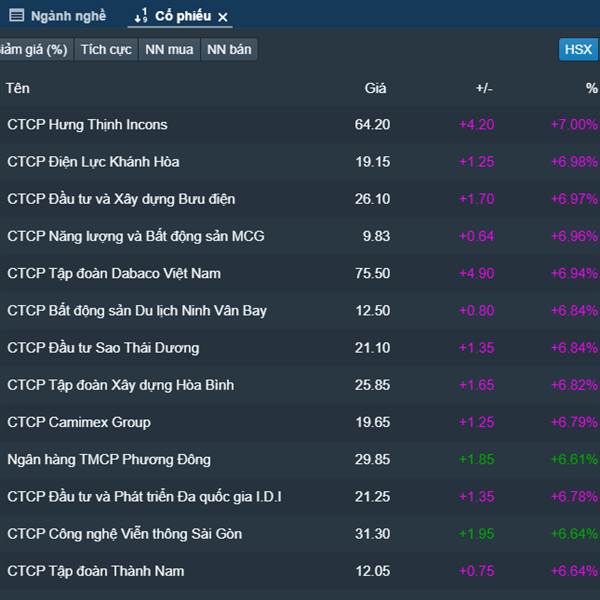This screenshot has height=600, width=600.
Task: Click price 19.15 of Điện Lực Khánh Hòa
Action: click(x=373, y=161)
